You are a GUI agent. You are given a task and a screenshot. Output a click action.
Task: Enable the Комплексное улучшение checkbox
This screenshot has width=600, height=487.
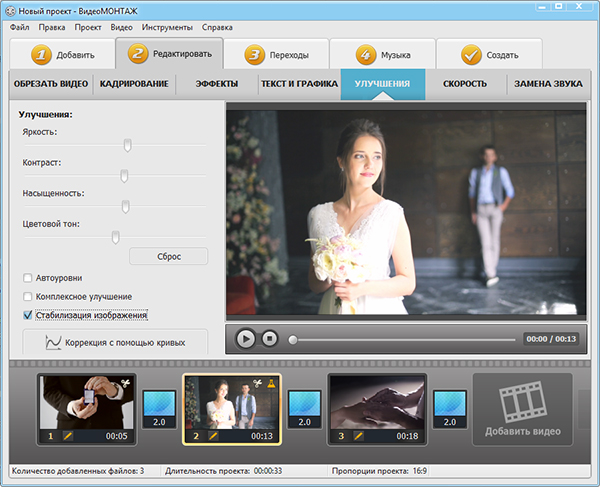(x=27, y=296)
